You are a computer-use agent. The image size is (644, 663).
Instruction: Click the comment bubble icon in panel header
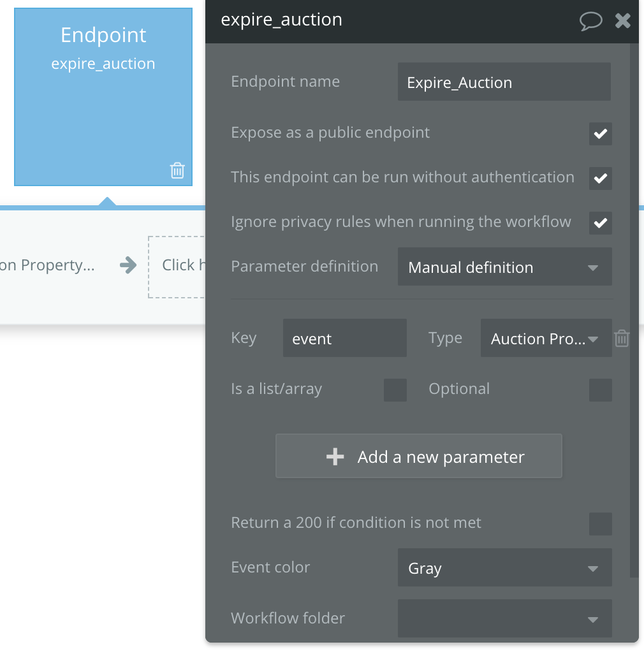pos(590,21)
